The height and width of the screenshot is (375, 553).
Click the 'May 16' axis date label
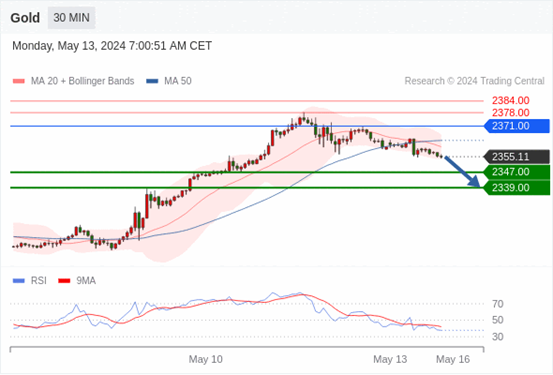coord(453,359)
